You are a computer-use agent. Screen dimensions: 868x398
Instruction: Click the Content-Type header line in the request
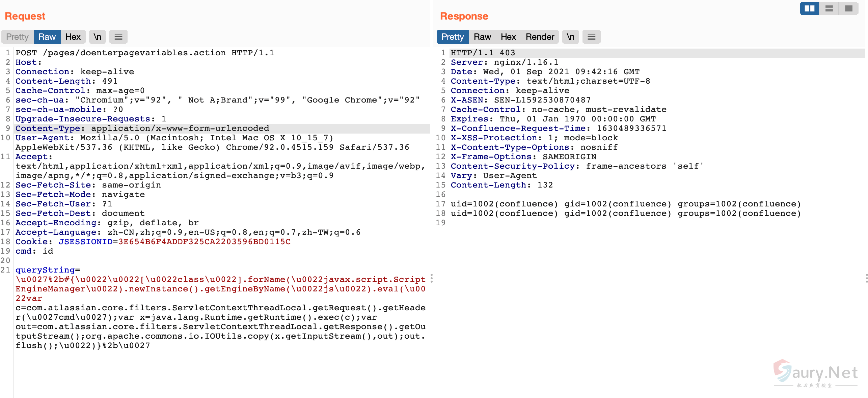pos(142,129)
